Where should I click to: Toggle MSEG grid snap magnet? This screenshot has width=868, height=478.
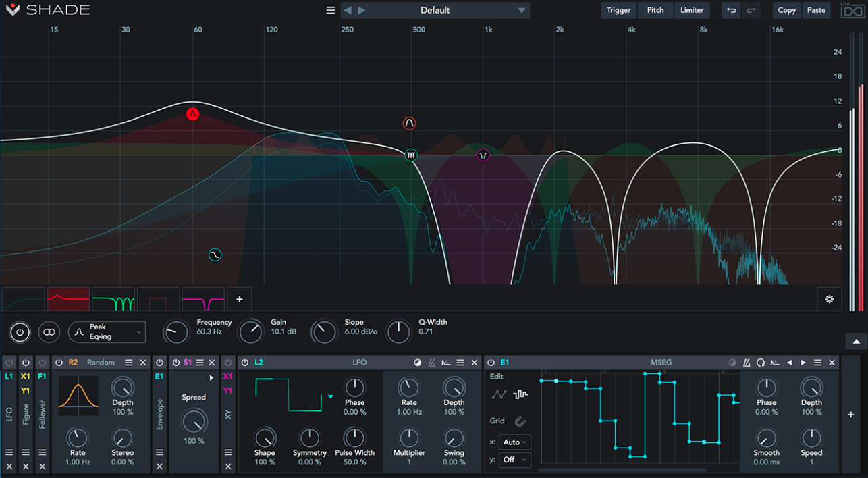tap(520, 421)
